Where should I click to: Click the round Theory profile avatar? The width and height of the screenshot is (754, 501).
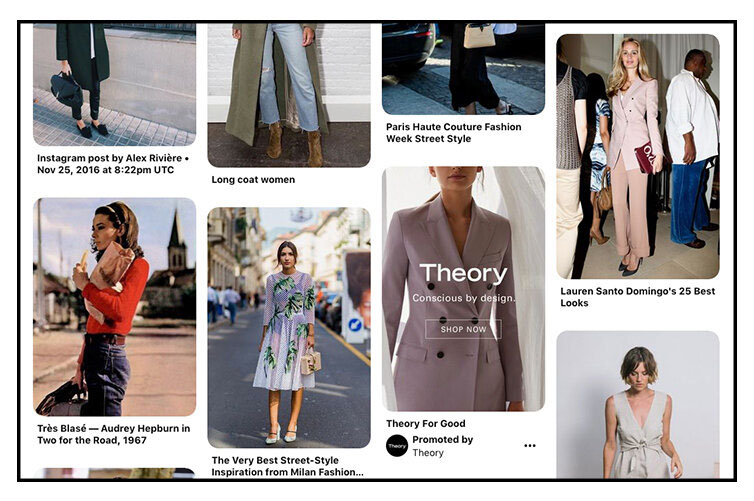click(397, 446)
